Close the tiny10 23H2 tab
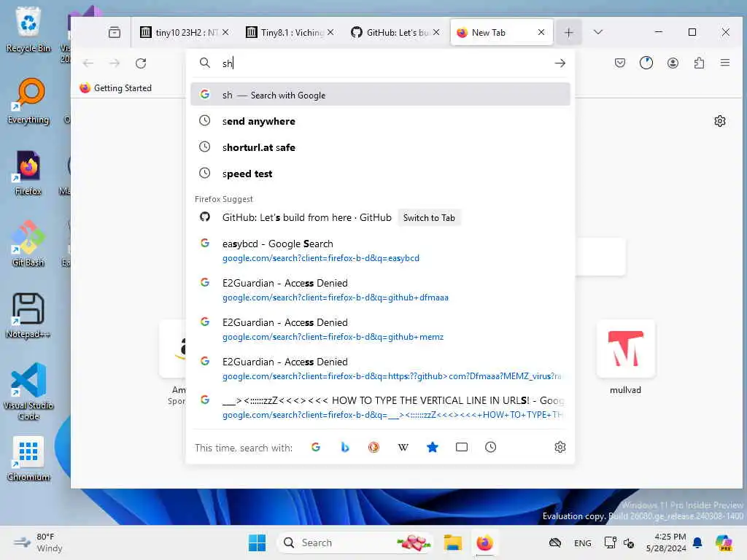The image size is (747, 560). pyautogui.click(x=225, y=32)
